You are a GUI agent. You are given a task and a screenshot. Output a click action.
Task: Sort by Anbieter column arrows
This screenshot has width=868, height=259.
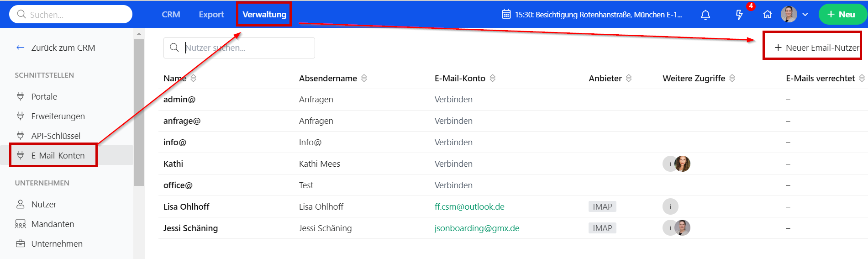[629, 78]
